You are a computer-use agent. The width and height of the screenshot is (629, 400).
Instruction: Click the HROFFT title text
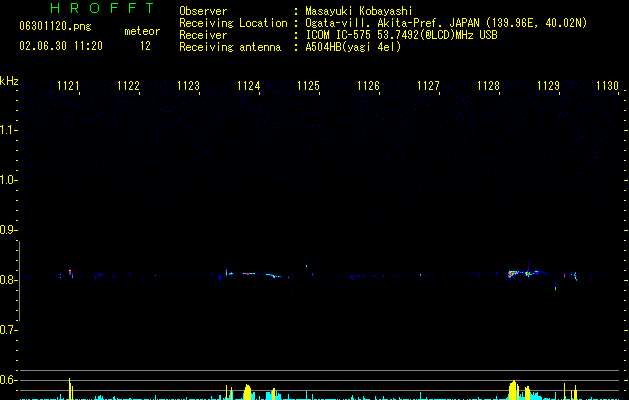click(102, 8)
